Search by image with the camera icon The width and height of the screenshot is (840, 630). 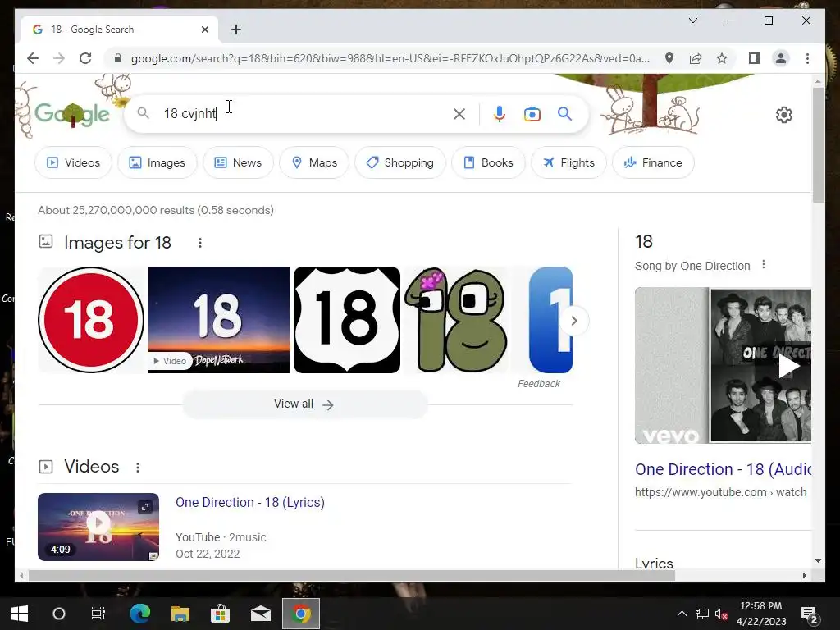point(532,114)
